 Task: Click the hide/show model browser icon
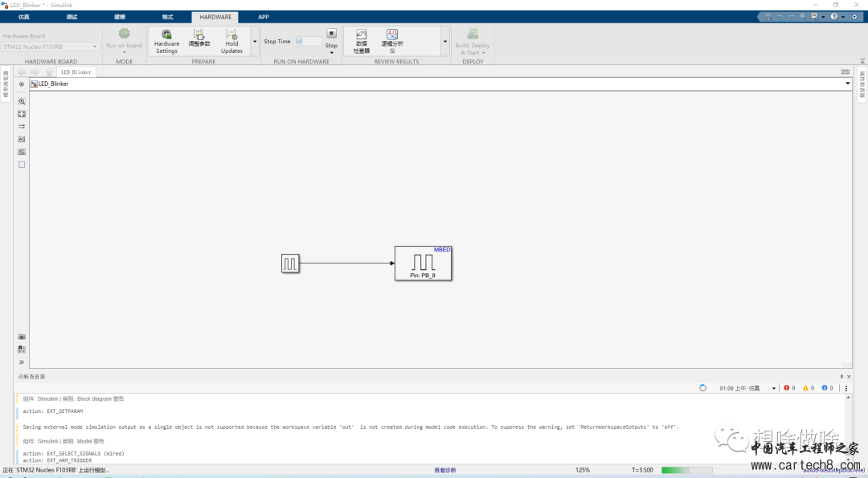[22, 84]
